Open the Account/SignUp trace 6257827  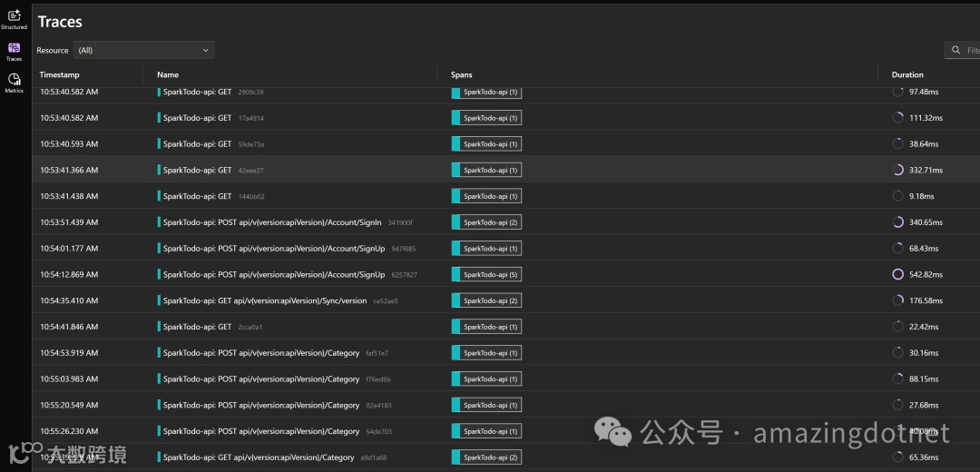click(x=288, y=274)
